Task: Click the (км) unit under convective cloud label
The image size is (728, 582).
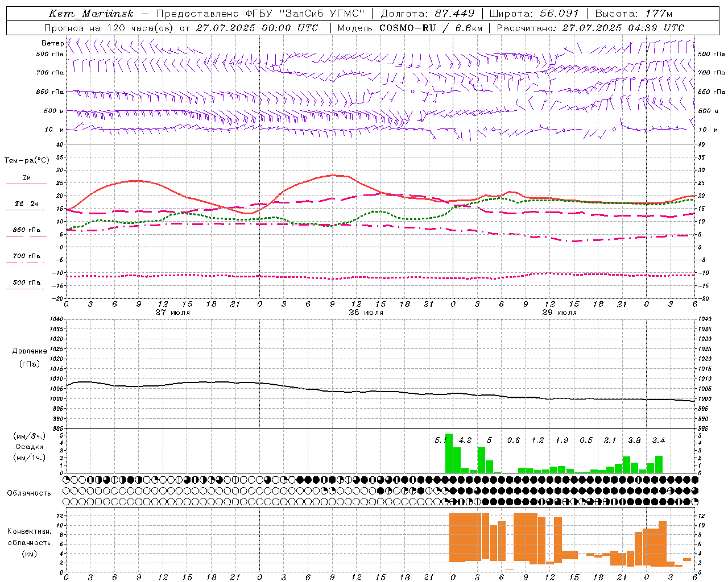Action: [x=29, y=553]
